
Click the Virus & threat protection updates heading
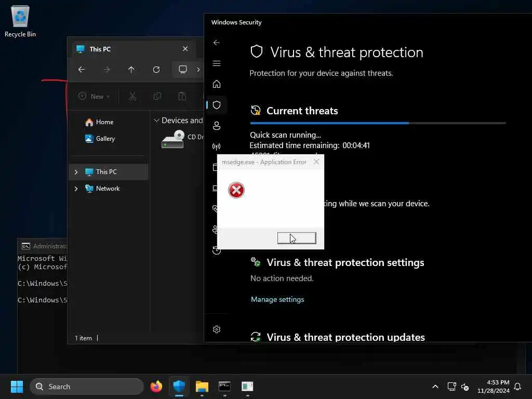pyautogui.click(x=345, y=337)
